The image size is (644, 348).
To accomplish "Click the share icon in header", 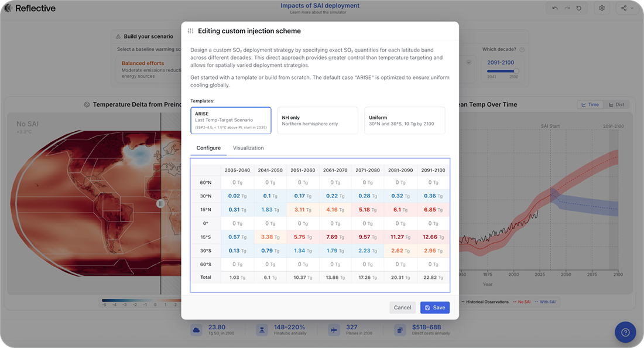I will point(624,8).
